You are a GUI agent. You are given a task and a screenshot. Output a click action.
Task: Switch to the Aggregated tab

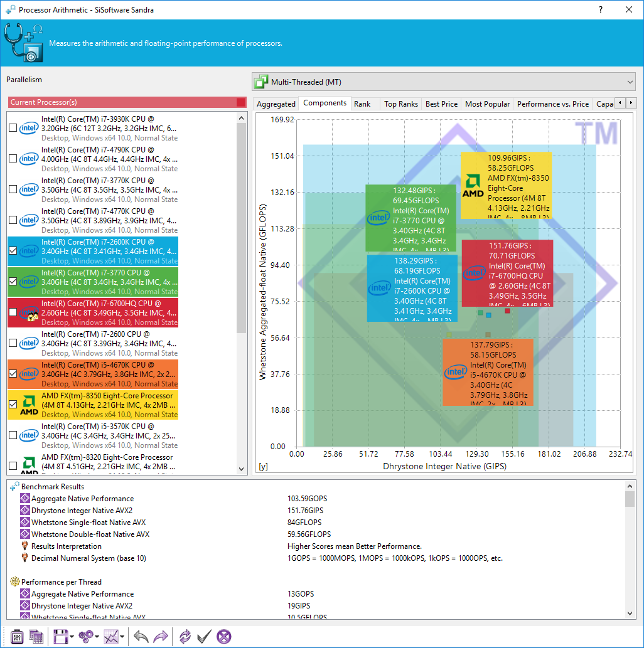click(x=276, y=104)
